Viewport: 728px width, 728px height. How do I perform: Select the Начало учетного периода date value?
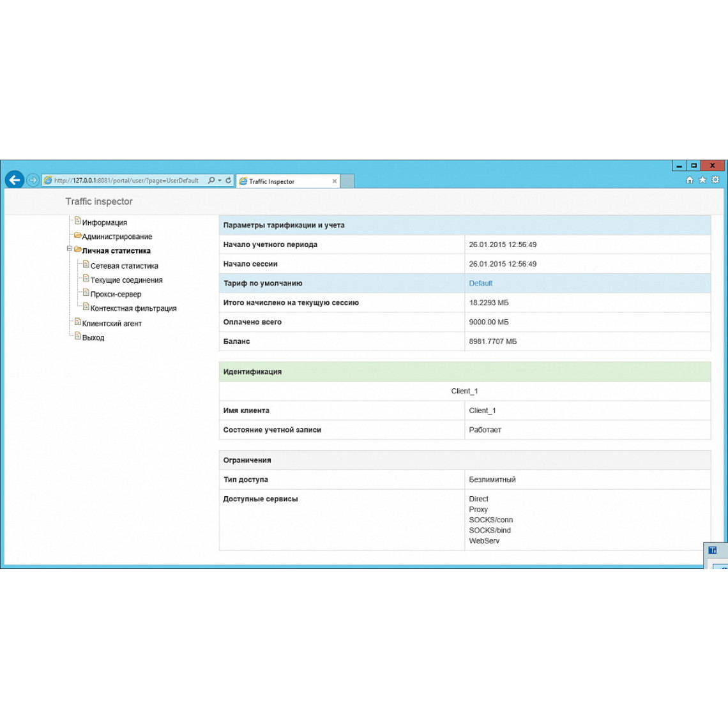[503, 245]
